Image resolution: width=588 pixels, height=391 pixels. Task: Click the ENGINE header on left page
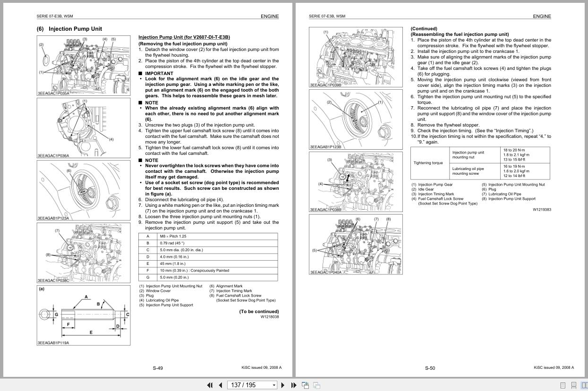270,16
